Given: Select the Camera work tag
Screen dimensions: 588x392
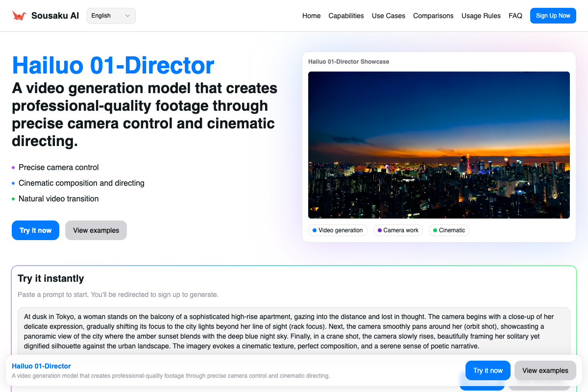Looking at the screenshot, I should pyautogui.click(x=398, y=230).
